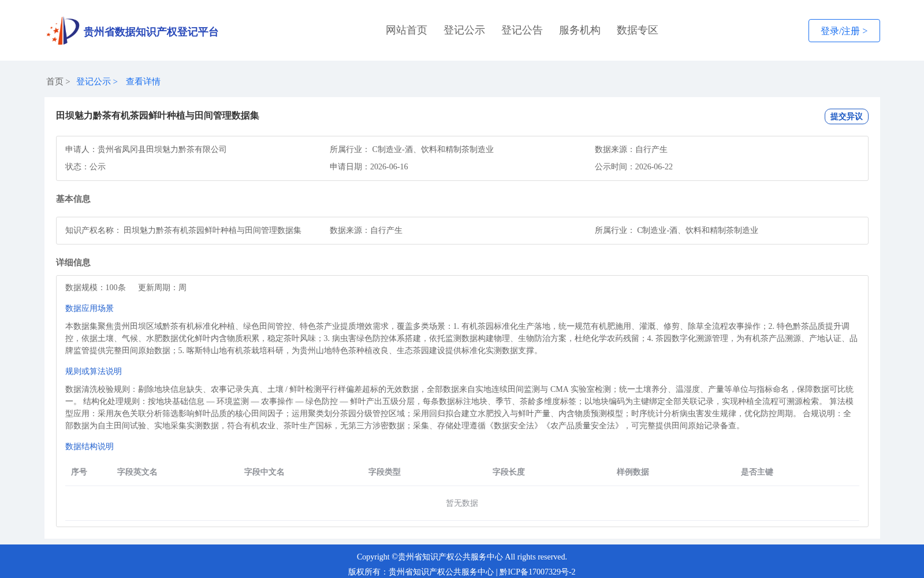Screen dimensions: 924x578
Task: Click the 数据结构说明 heading
Action: (x=90, y=446)
